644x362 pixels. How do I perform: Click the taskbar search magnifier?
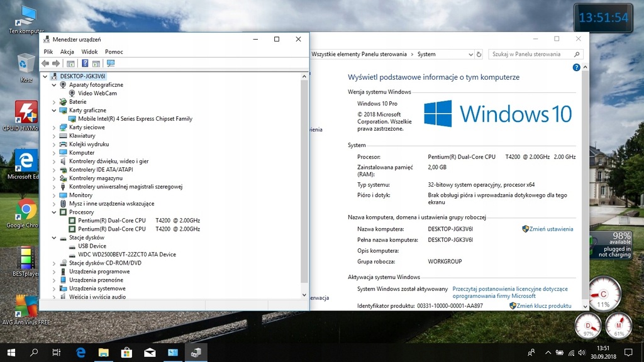(x=34, y=352)
